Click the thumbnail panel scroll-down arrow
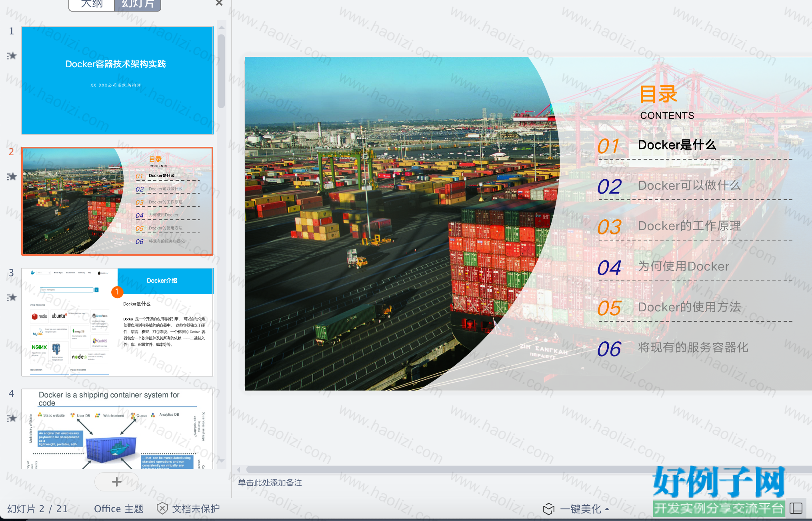 pos(221,461)
